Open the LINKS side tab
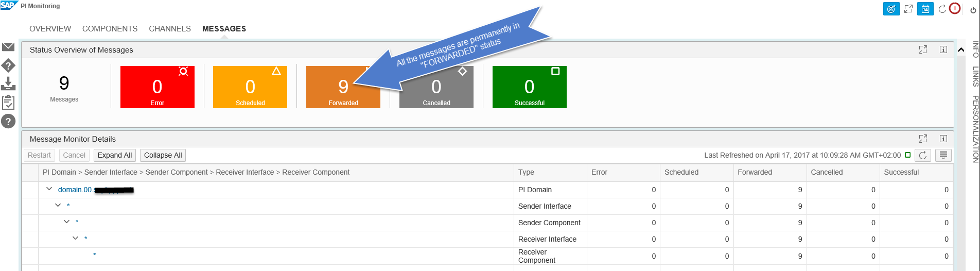The image size is (980, 271). click(975, 76)
